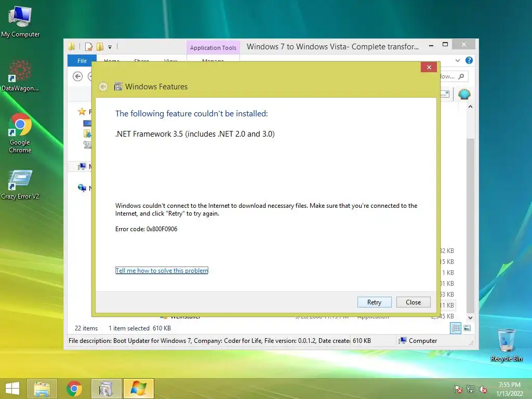This screenshot has width=532, height=399.
Task: Click the Retry button in Windows Features
Action: click(374, 302)
